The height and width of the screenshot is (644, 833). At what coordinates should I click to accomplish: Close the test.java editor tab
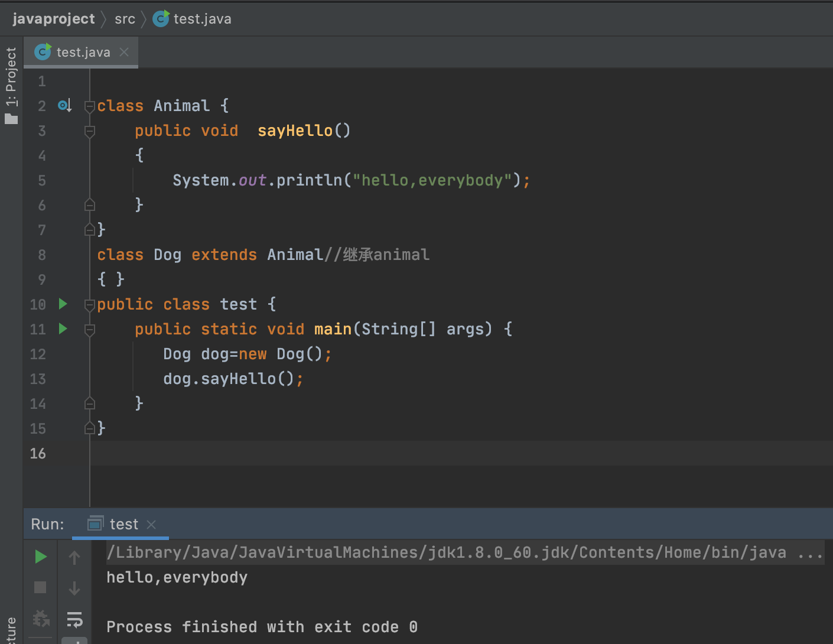coord(124,52)
